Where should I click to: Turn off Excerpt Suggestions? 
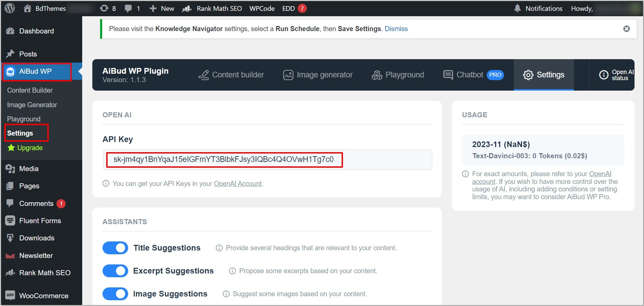[x=115, y=270]
